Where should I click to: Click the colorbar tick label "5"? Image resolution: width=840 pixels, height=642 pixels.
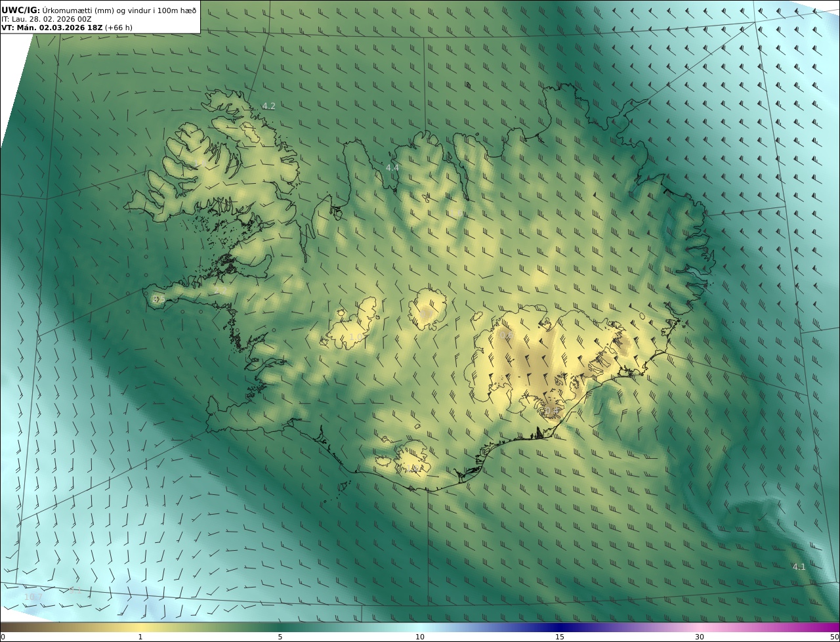[x=280, y=637]
